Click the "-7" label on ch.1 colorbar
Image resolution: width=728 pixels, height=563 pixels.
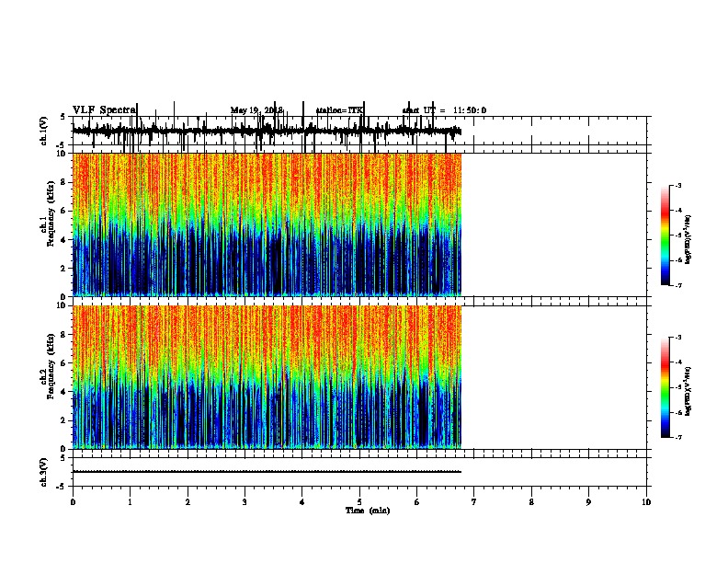tap(678, 285)
